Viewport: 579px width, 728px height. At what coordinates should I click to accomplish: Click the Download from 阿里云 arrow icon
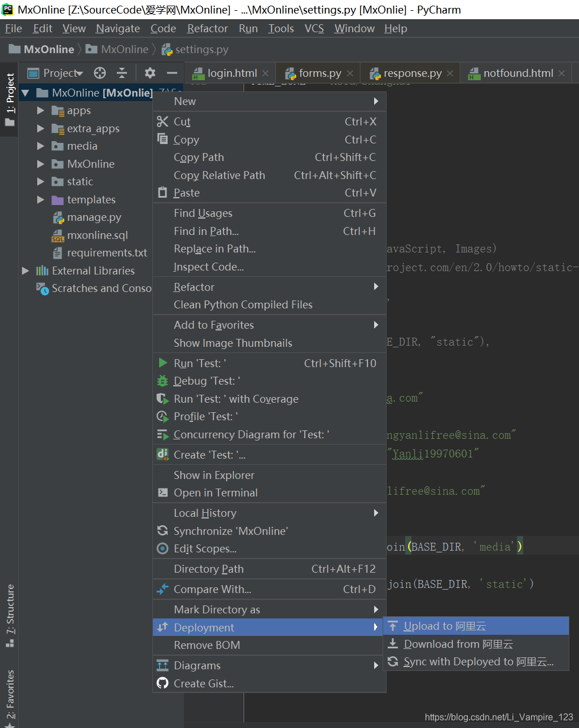(393, 644)
